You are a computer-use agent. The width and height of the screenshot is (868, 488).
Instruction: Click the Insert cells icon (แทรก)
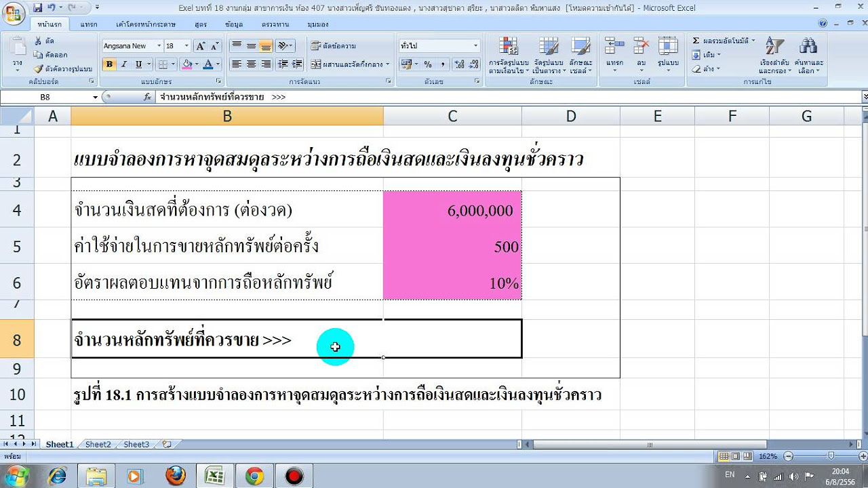click(x=615, y=46)
